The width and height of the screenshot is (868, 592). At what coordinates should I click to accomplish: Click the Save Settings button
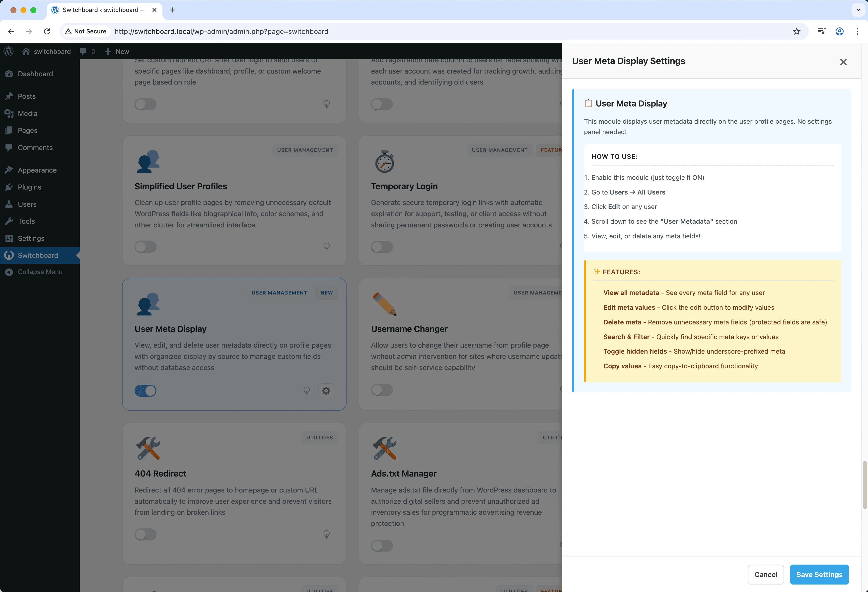coord(819,575)
